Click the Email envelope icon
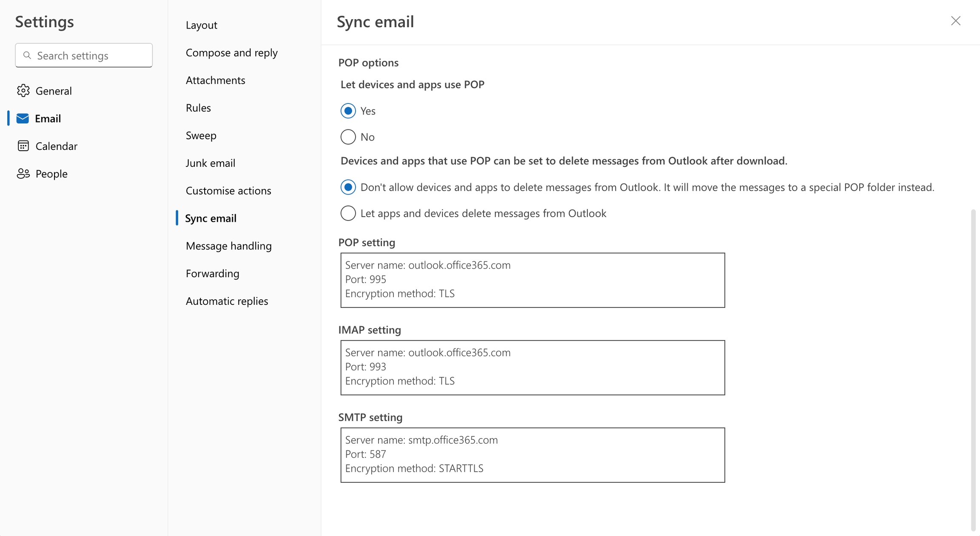This screenshot has height=536, width=980. pos(23,118)
